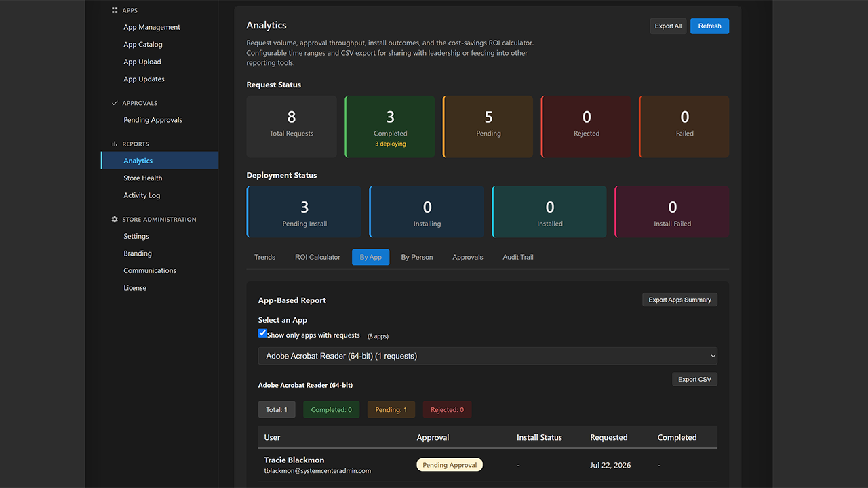Open the ROI Calculator tab
The image size is (868, 488).
[x=317, y=257]
